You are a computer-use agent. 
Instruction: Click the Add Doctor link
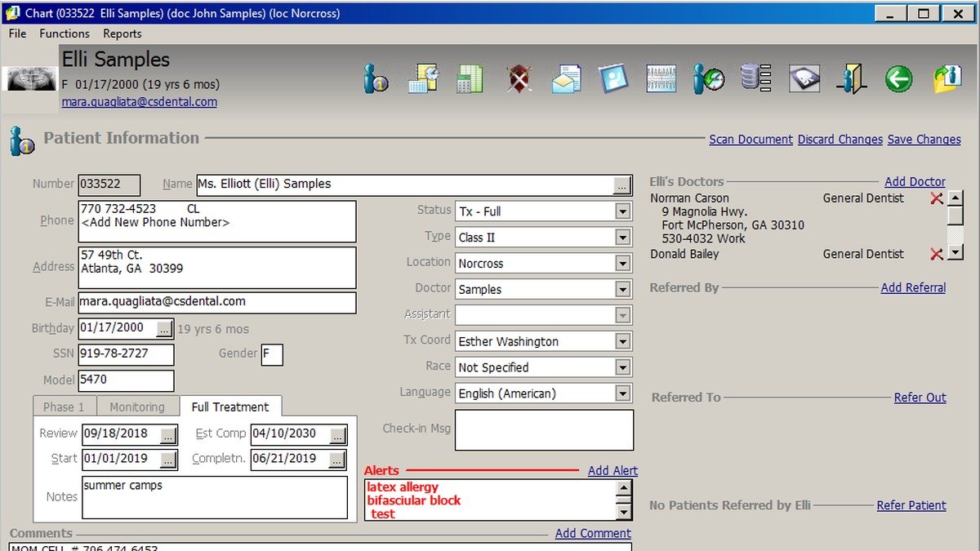click(x=915, y=182)
